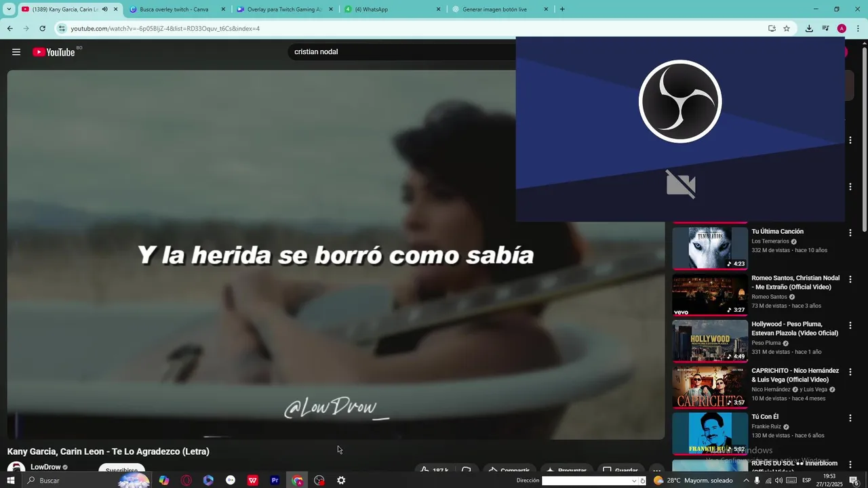The width and height of the screenshot is (868, 488).
Task: Close the Canva tab
Action: tap(223, 9)
